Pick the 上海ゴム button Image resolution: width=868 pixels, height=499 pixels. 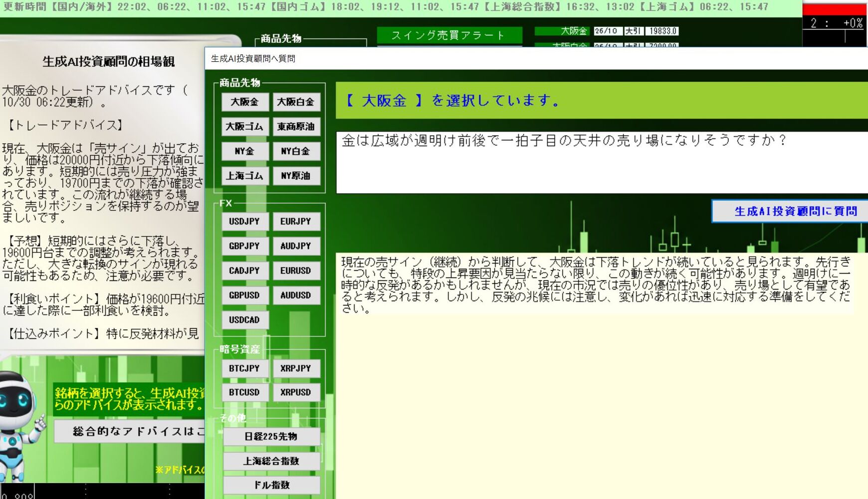click(245, 176)
